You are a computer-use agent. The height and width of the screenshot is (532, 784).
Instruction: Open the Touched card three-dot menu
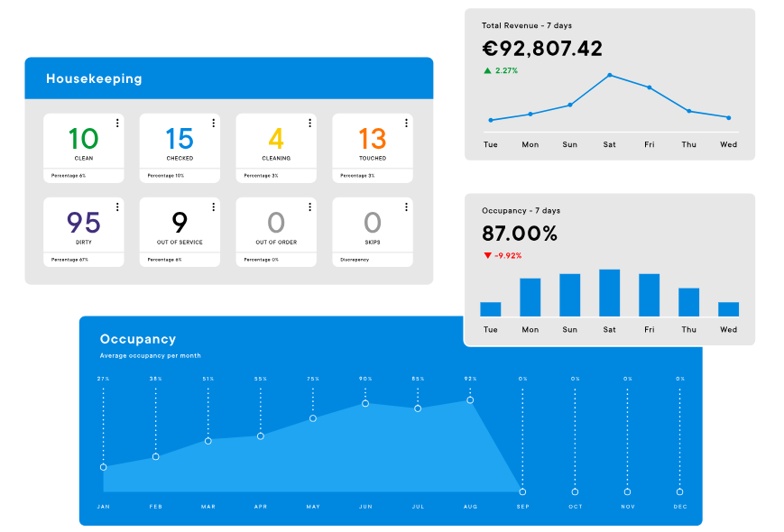pyautogui.click(x=406, y=123)
